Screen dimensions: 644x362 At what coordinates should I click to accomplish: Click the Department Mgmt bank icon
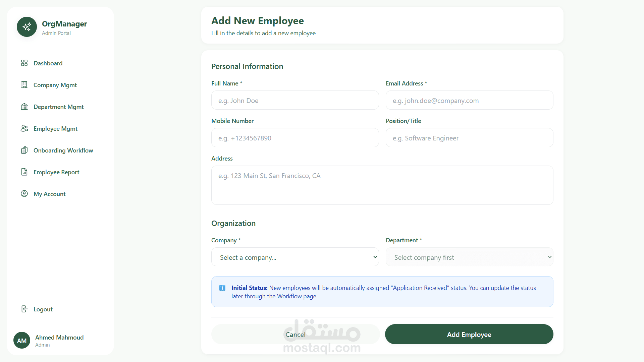(24, 107)
